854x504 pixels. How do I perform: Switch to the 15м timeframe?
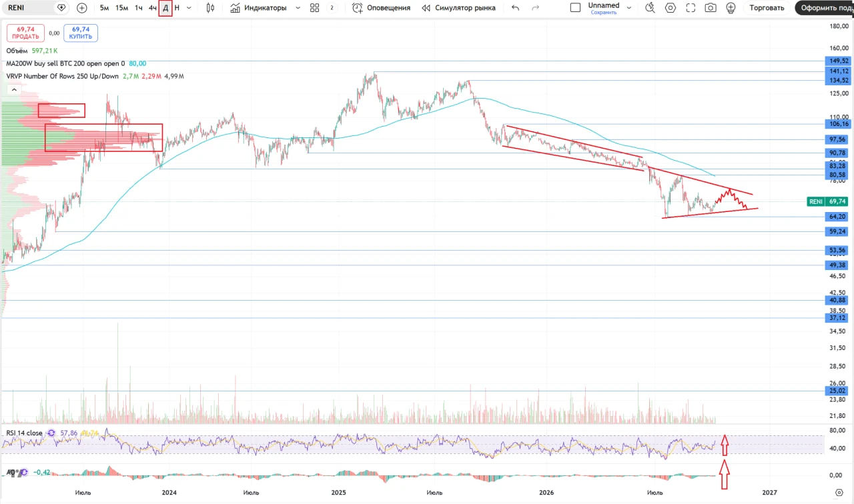point(121,8)
